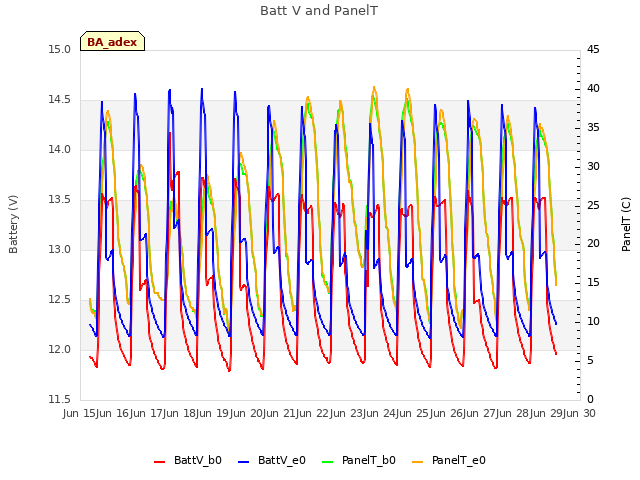Click the Jun 27 date label

(480, 413)
